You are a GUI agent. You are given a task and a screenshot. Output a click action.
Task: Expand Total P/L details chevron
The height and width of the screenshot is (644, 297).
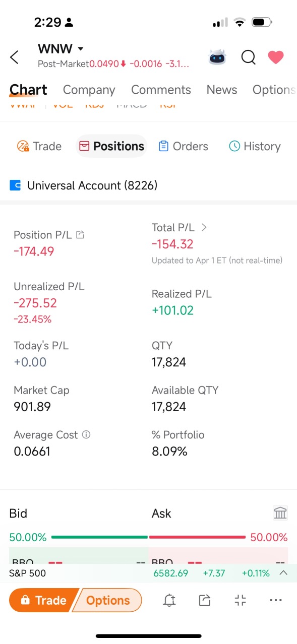coord(204,227)
